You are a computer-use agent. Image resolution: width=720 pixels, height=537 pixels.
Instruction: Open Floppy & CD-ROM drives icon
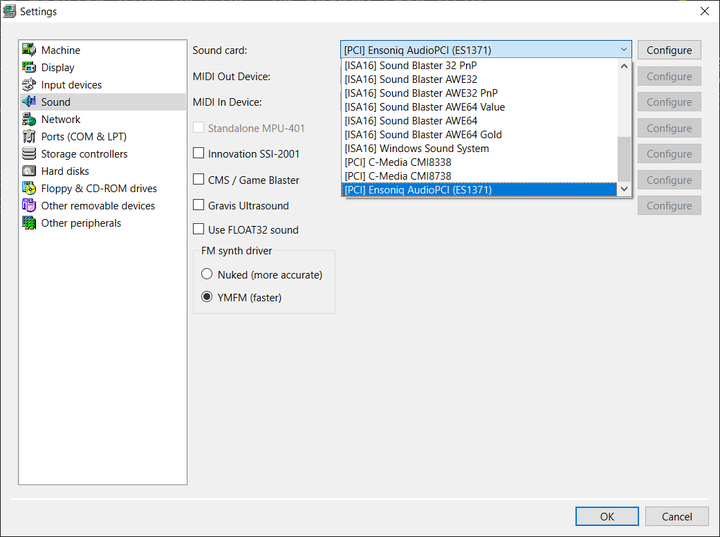(x=29, y=188)
